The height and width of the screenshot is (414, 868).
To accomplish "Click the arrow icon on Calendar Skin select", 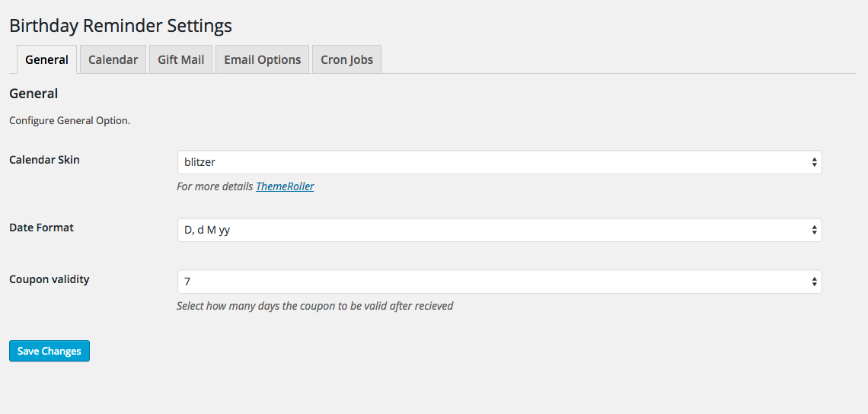I will tap(814, 162).
